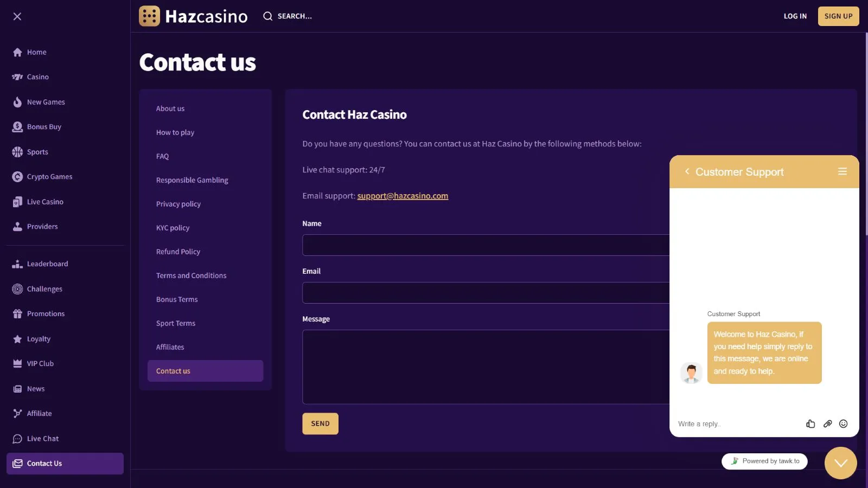The image size is (868, 488).
Task: Go to VIP Club in sidebar
Action: click(40, 364)
